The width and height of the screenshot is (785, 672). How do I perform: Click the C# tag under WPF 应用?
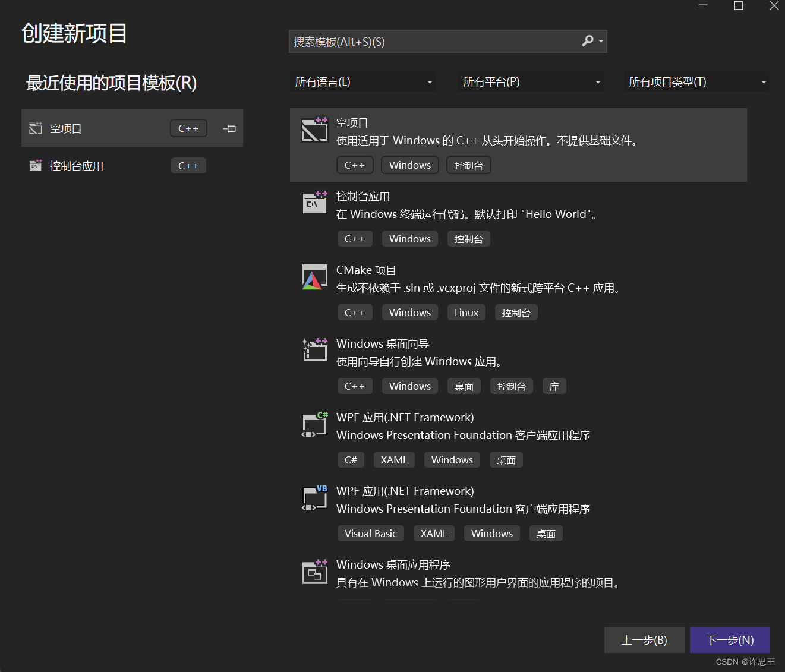pos(351,460)
